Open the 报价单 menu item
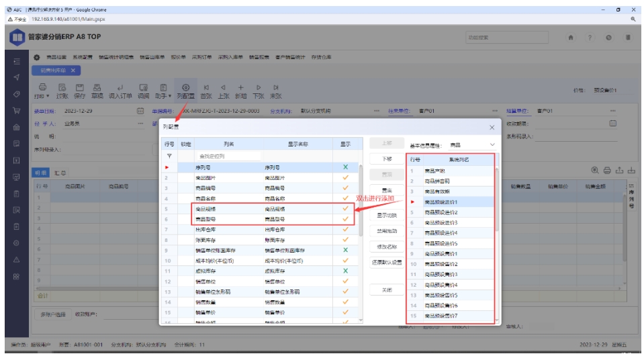644x356 pixels. pos(178,58)
